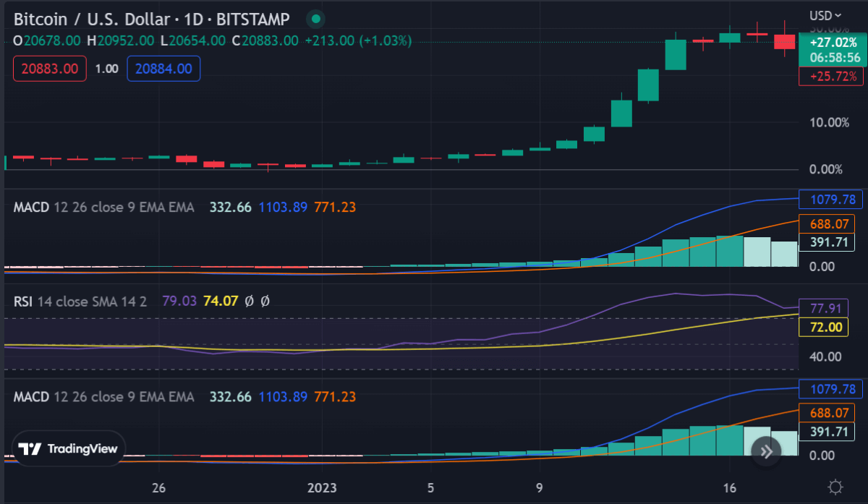Jump to latest bar with double-arrow button
This screenshot has height=504, width=868.
[x=766, y=452]
